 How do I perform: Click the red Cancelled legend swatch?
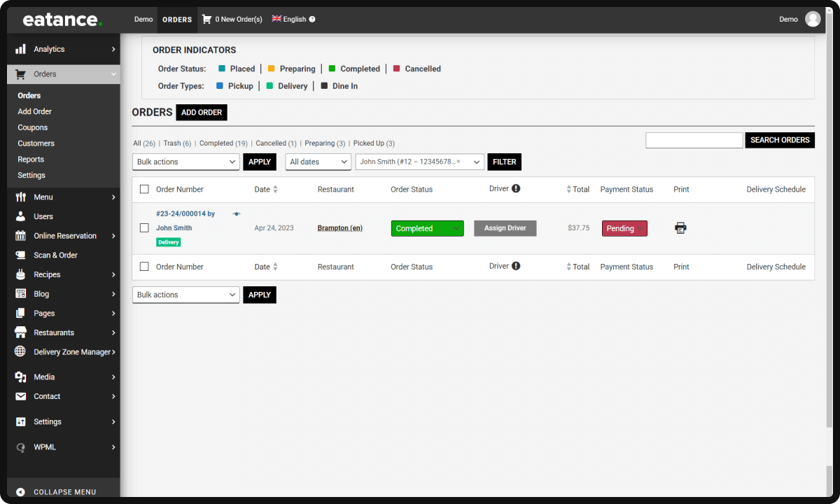point(397,69)
